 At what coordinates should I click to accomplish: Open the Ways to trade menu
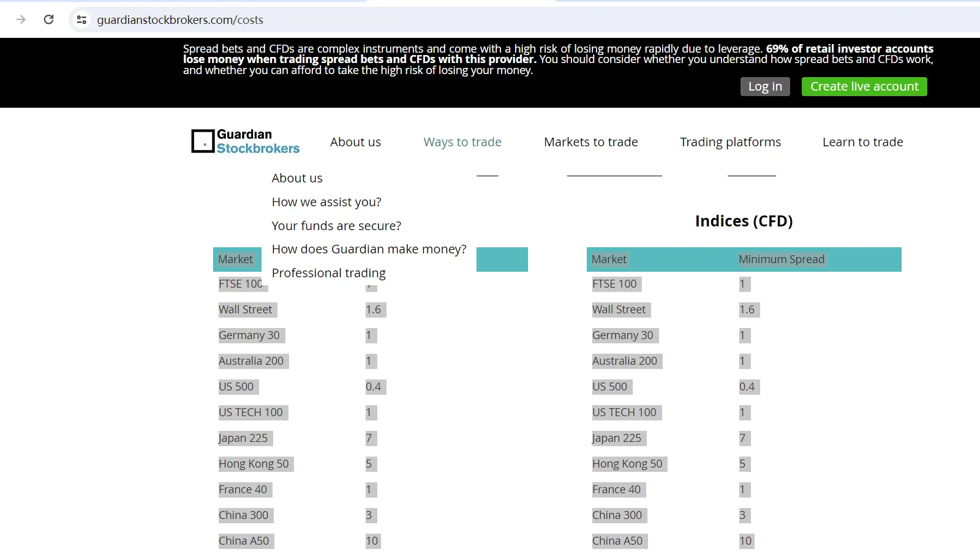462,142
